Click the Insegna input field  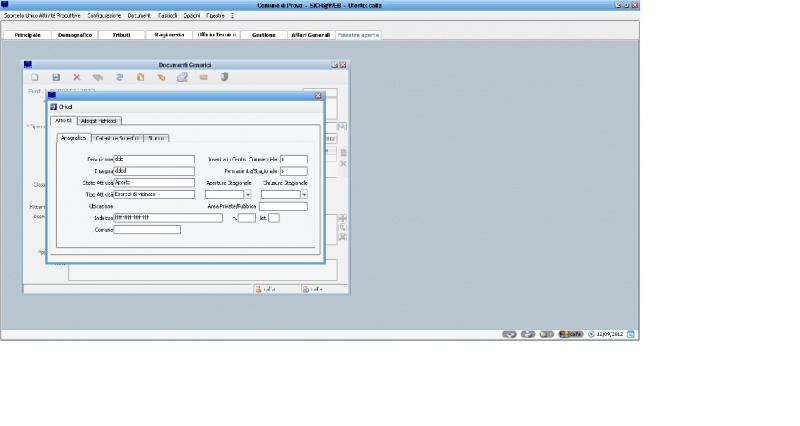[154, 171]
